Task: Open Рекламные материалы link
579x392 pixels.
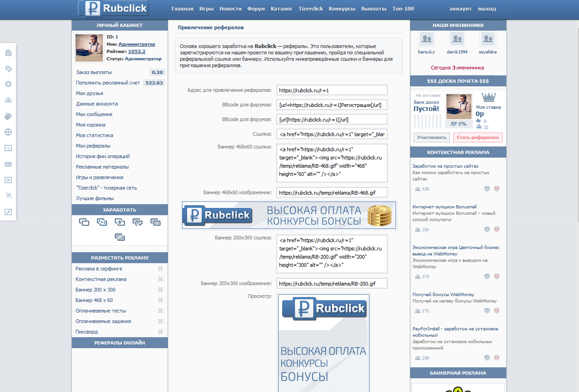Action: [x=102, y=167]
